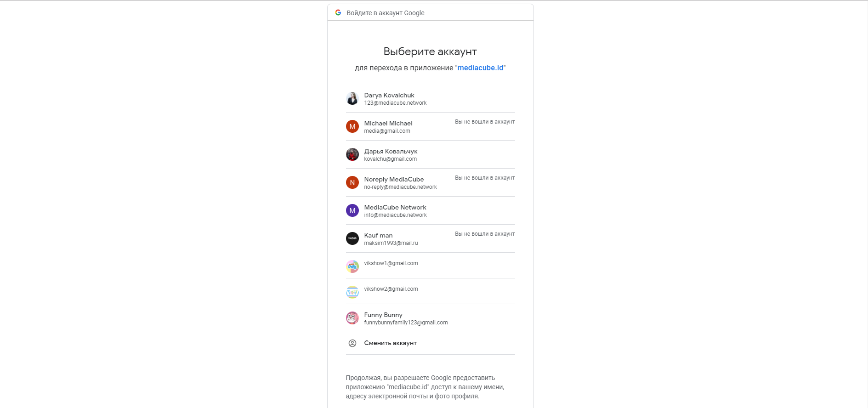Choose funnybunnyfamily123@gmail.com account
The image size is (868, 408).
[x=431, y=318]
